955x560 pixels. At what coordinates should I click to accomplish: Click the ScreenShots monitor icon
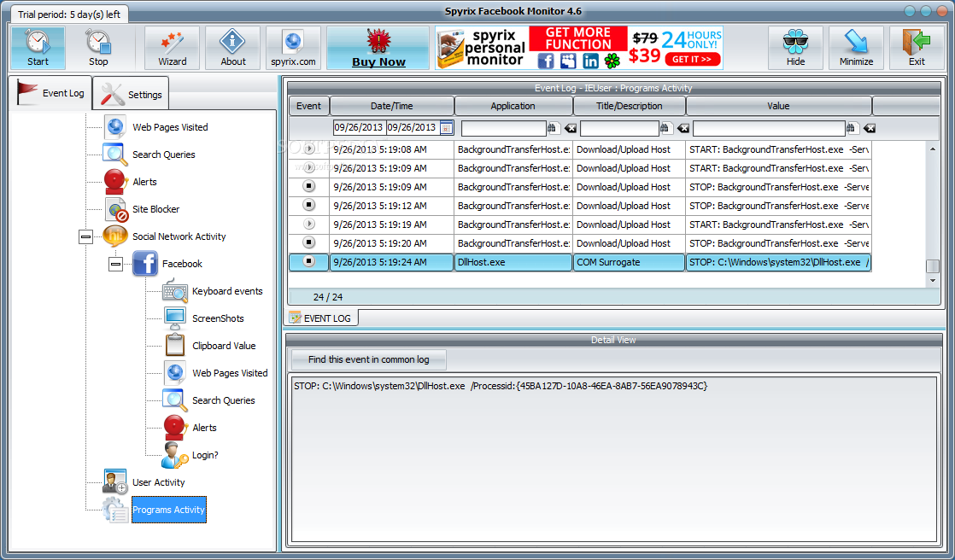pyautogui.click(x=175, y=318)
